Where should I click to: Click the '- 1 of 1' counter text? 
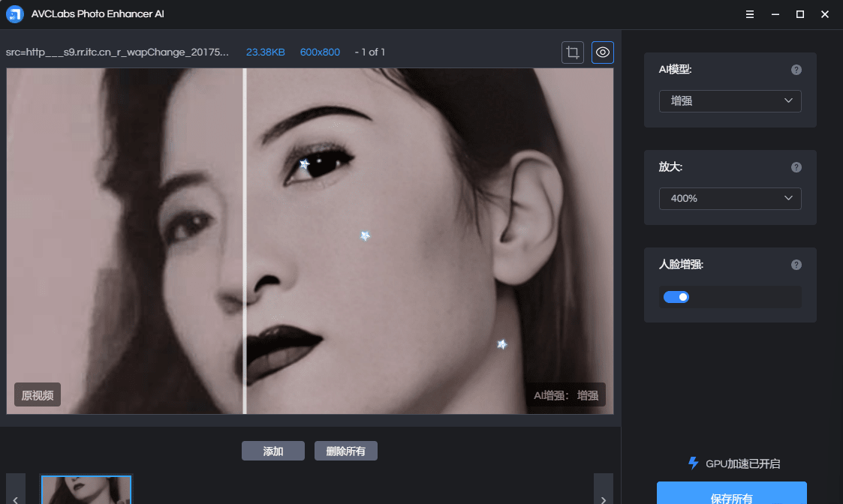pyautogui.click(x=370, y=52)
